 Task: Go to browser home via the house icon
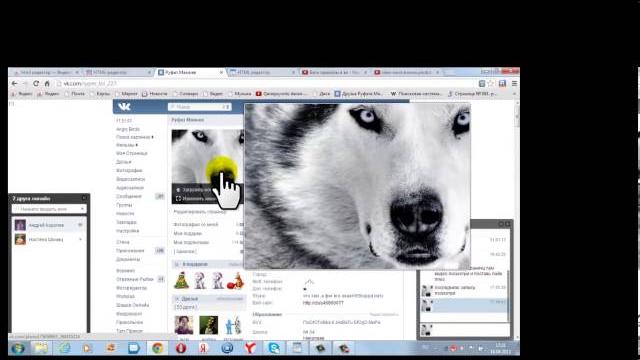(47, 83)
